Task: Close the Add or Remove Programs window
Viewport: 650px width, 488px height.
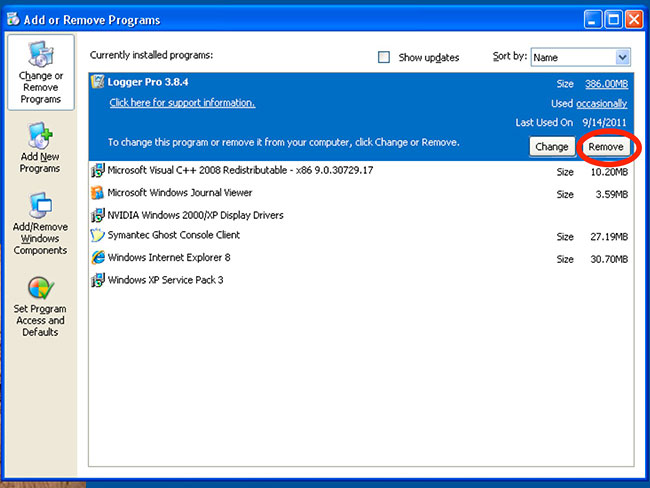Action: point(634,19)
